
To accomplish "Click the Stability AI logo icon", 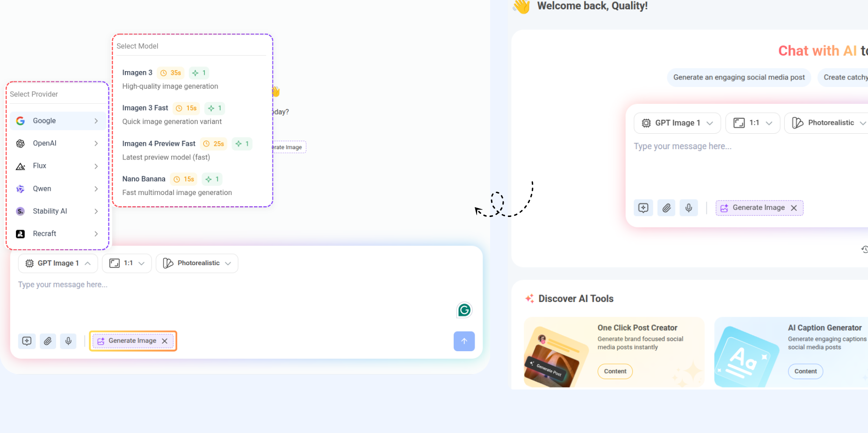I will coord(21,211).
